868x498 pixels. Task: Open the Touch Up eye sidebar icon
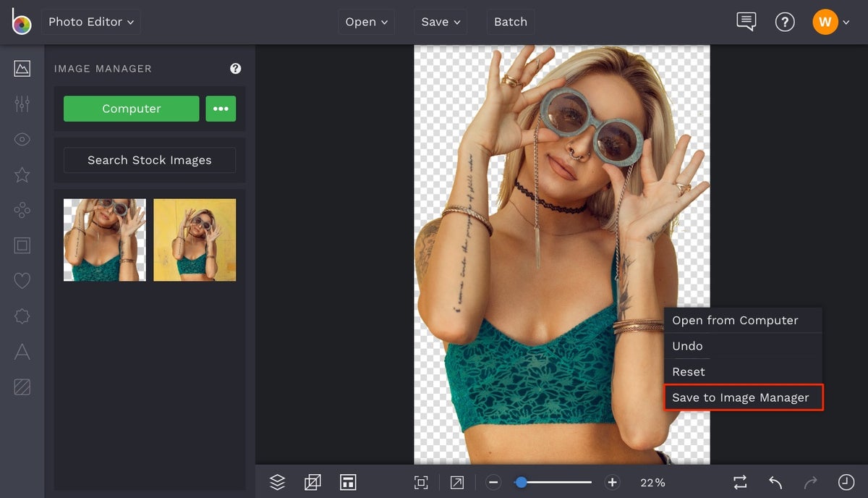point(22,140)
